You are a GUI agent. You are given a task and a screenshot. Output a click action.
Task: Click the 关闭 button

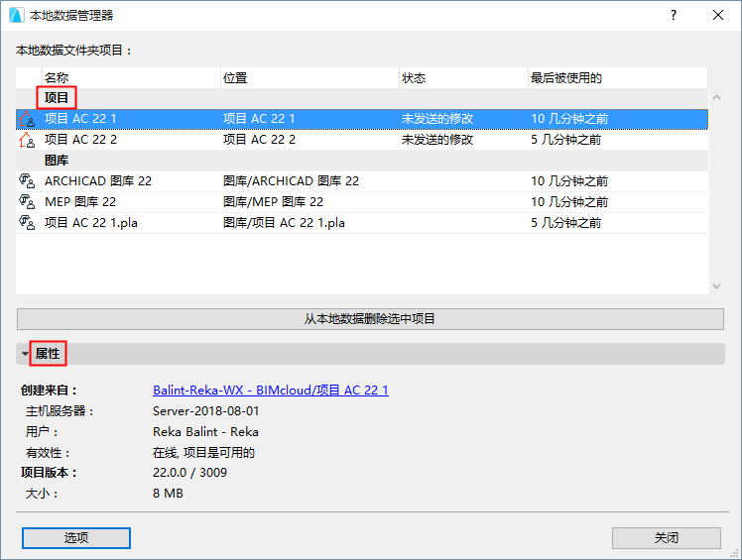(x=667, y=538)
